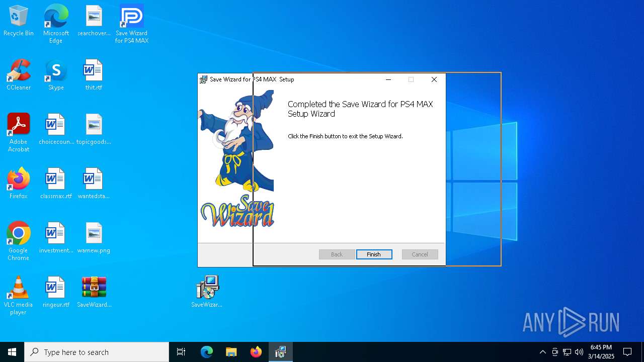Viewport: 644px width, 362px height.
Task: Open the volume control tray icon
Action: tap(579, 352)
